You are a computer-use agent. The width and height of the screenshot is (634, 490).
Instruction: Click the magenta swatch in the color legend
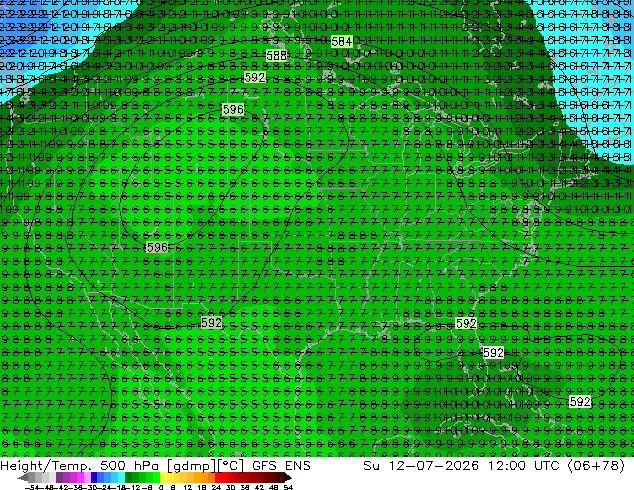[80, 477]
